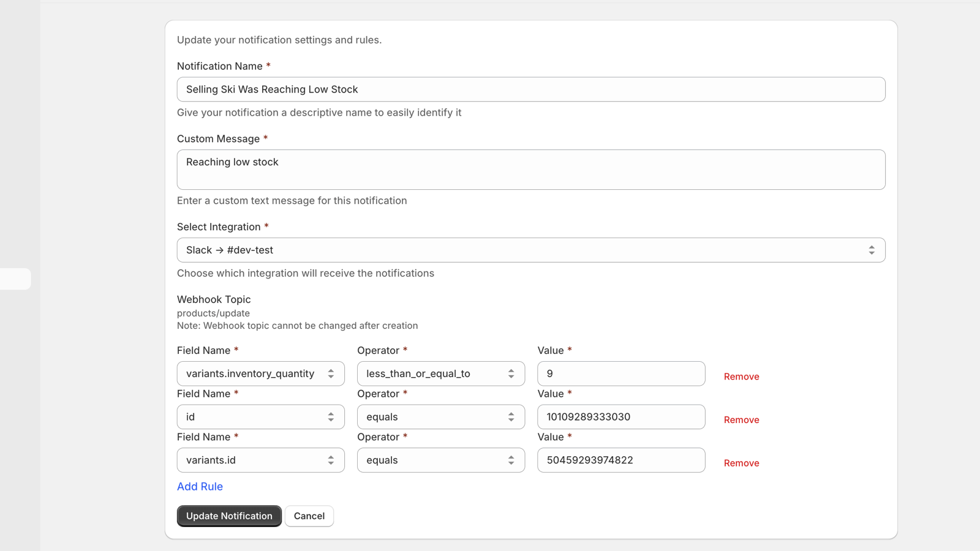
Task: Click the arrows icon in Select Integration
Action: (871, 250)
